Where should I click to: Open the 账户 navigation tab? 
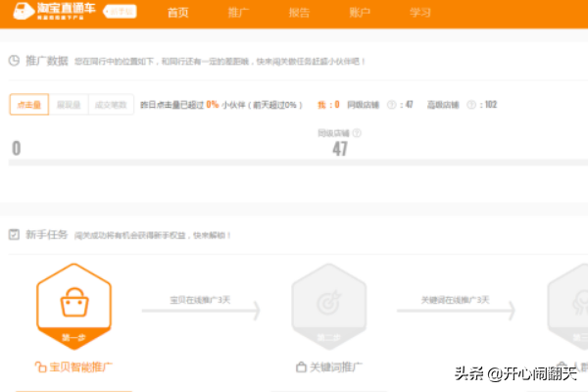pyautogui.click(x=360, y=13)
